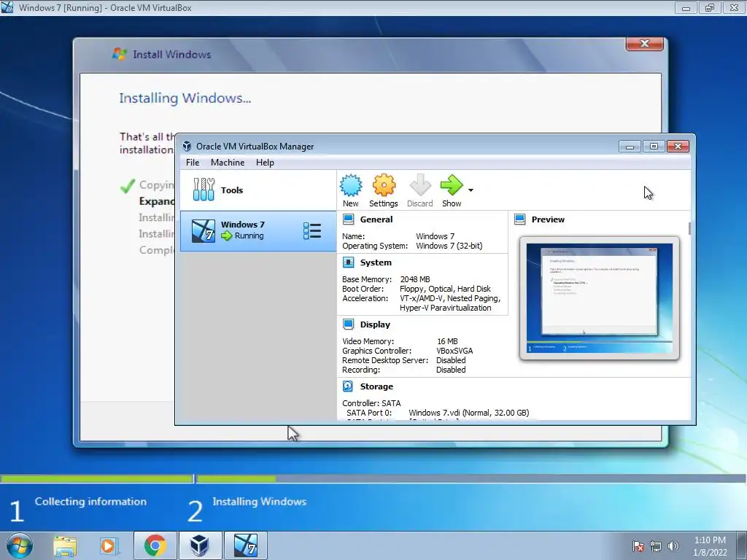Close the Install Windows dialog
The height and width of the screenshot is (560, 747).
tap(645, 43)
